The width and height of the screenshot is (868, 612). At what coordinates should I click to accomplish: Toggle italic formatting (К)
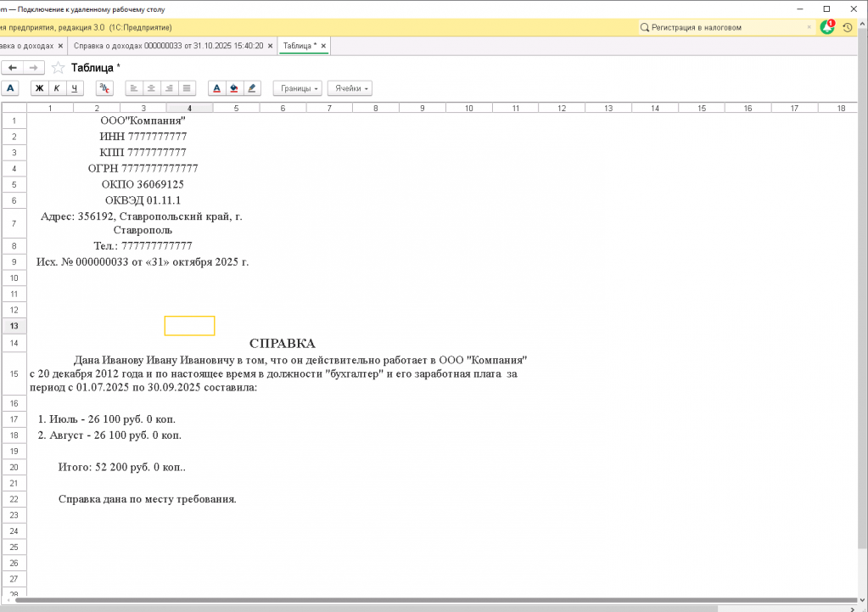click(57, 88)
